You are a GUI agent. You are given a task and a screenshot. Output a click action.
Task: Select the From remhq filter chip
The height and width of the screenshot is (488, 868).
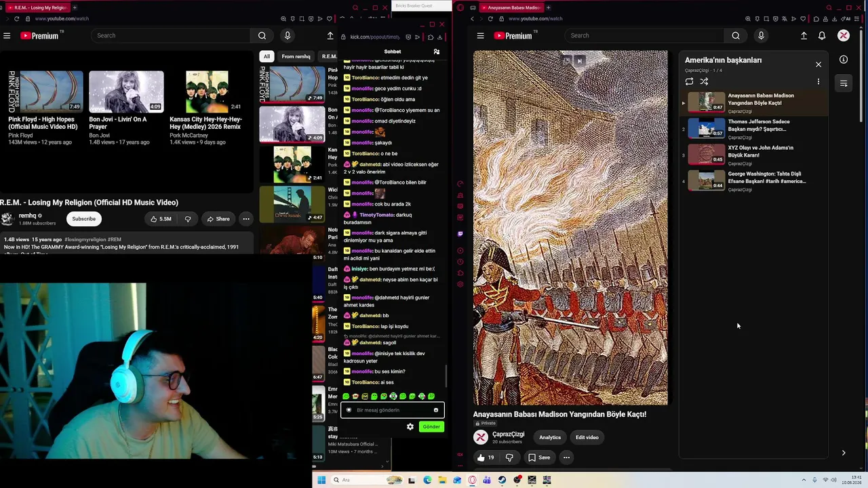(x=296, y=56)
